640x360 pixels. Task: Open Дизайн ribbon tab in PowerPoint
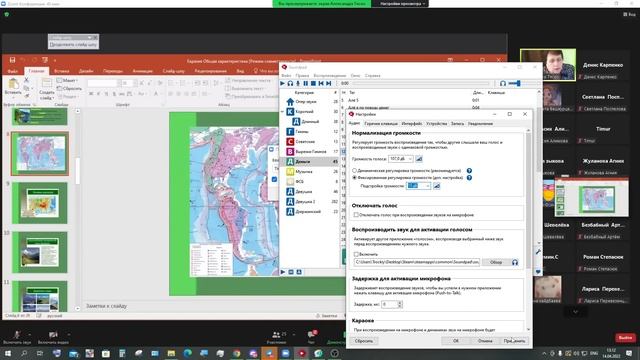86,71
